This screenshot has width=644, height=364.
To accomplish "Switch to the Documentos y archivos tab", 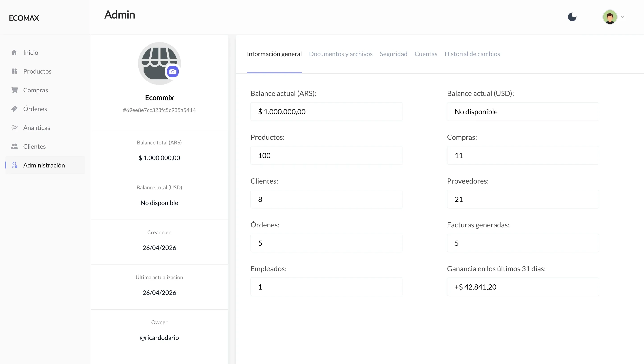I will tap(341, 54).
